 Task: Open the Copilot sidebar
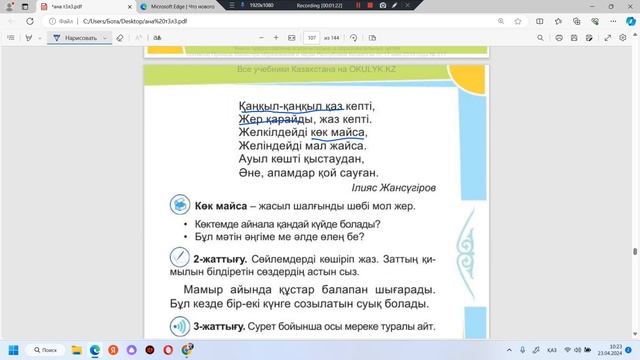point(631,21)
